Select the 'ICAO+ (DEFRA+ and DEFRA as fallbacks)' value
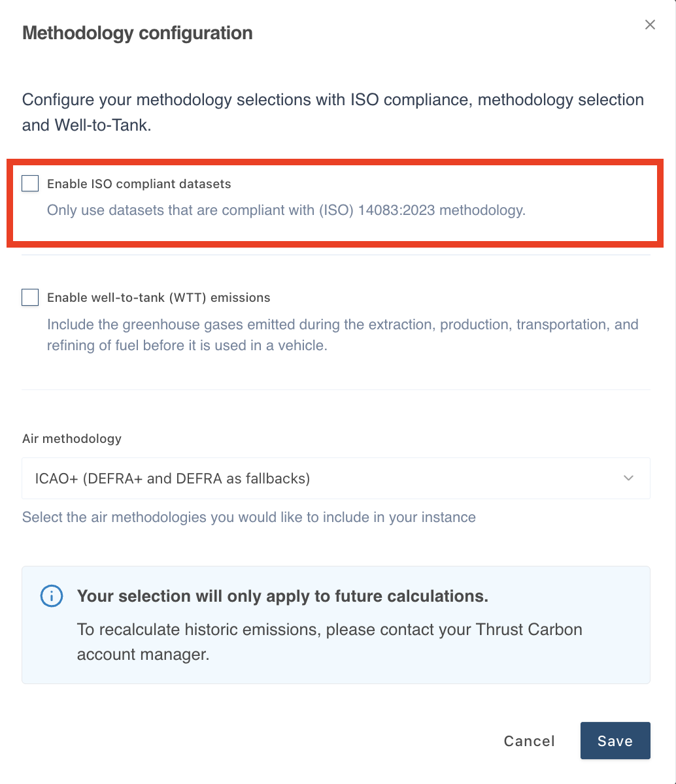Viewport: 676px width, 784px height. tap(173, 478)
